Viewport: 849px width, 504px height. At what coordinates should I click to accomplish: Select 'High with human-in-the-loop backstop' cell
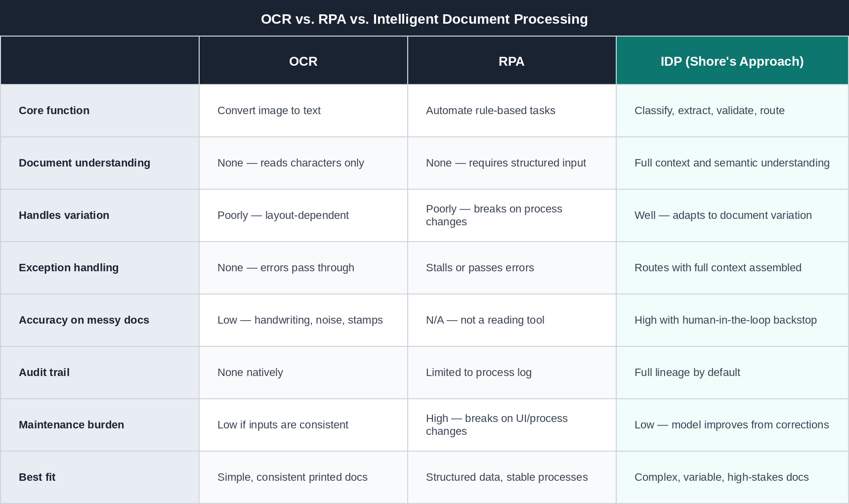(x=732, y=320)
